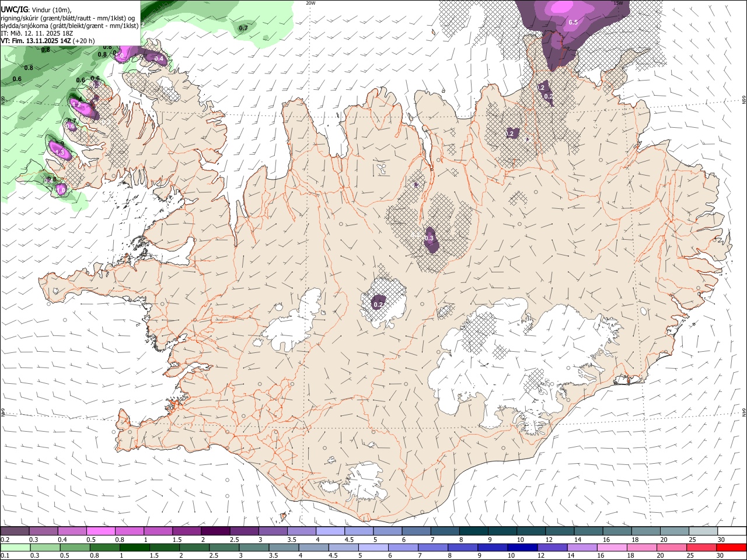747x560 pixels.
Task: Click the 'slydda/snjókoma (grátt/bleikt/grænt' legend text
Action: (x=52, y=26)
